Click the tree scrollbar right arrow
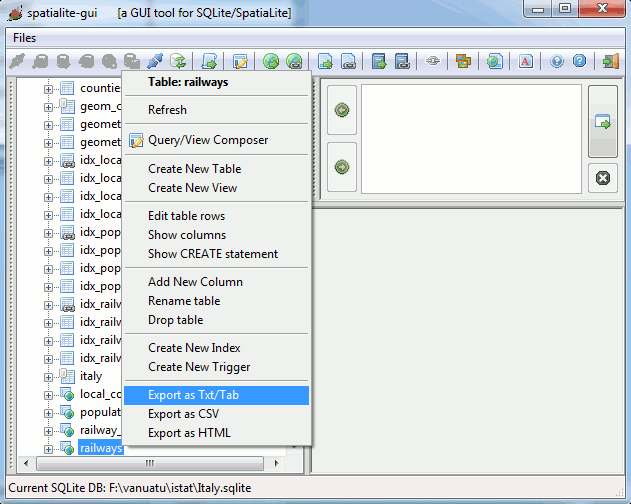The image size is (631, 504). (276, 463)
